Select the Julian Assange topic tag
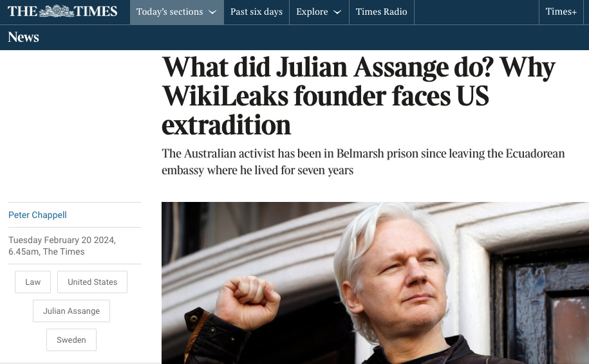Image resolution: width=589 pixels, height=364 pixels. tap(71, 311)
